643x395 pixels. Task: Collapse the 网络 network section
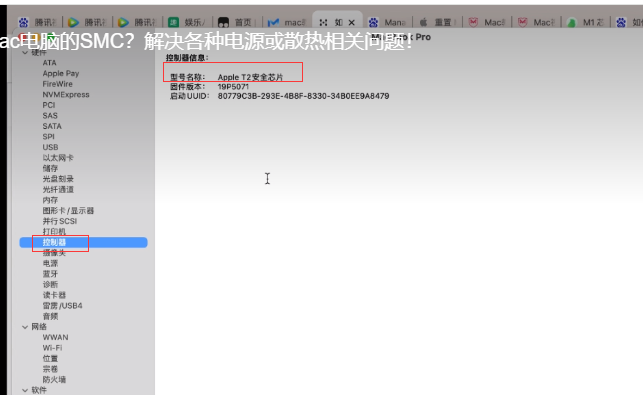click(x=25, y=327)
